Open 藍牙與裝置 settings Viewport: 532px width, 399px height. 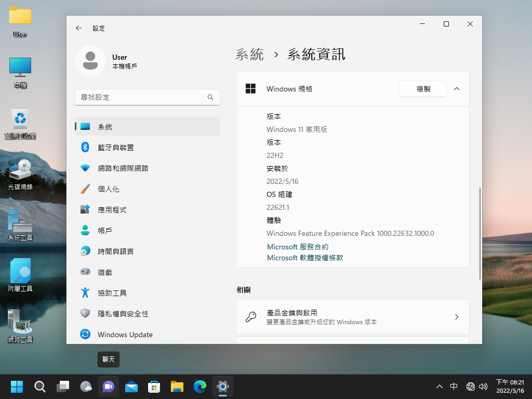tap(148, 147)
